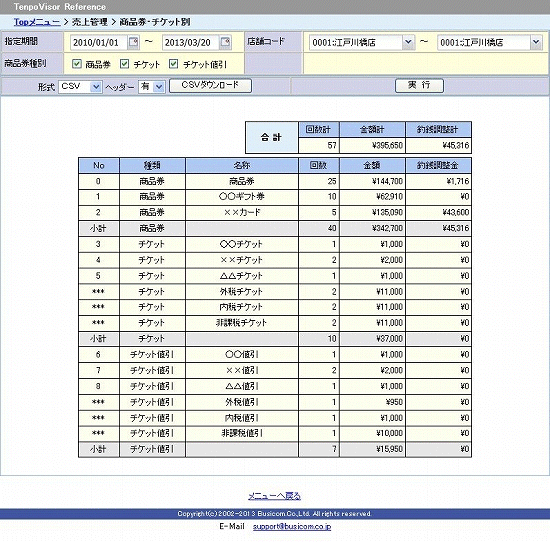The height and width of the screenshot is (543, 550).
Task: Click the start date field 2010/01/01
Action: click(x=99, y=42)
